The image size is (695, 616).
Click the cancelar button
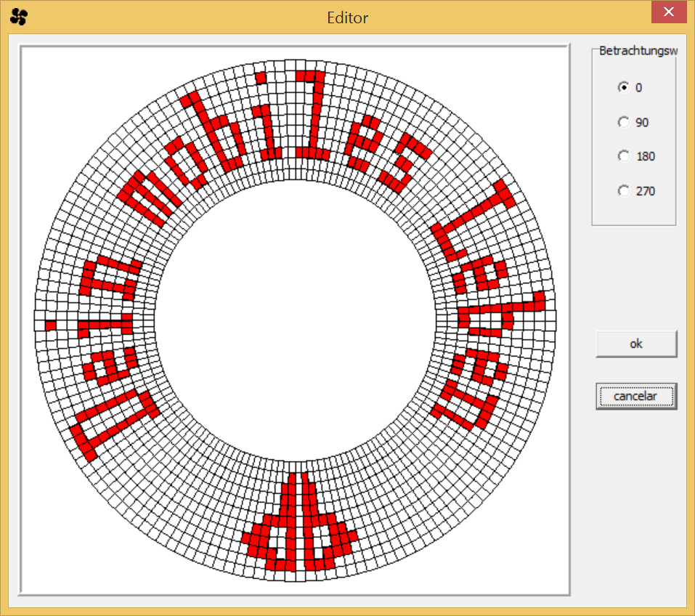click(636, 396)
